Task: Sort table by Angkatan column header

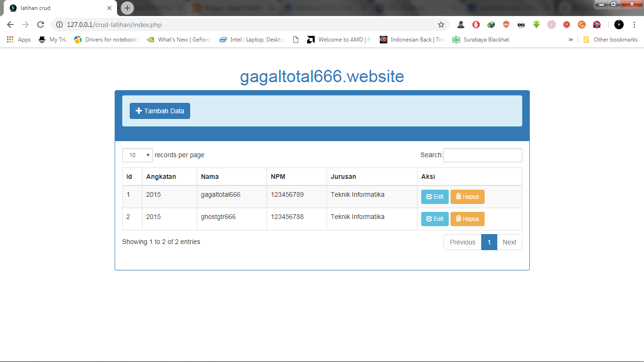Action: click(x=169, y=177)
